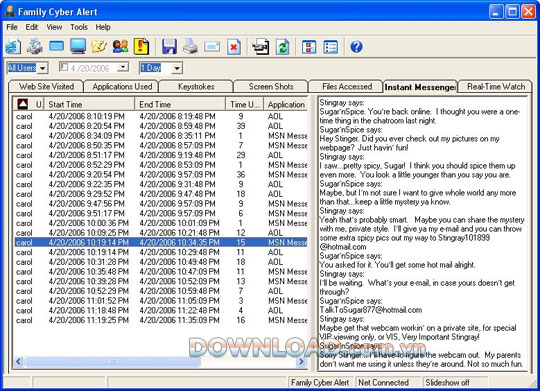Open the files accessed folder icon
This screenshot has height=391, width=540.
pyautogui.click(x=99, y=47)
